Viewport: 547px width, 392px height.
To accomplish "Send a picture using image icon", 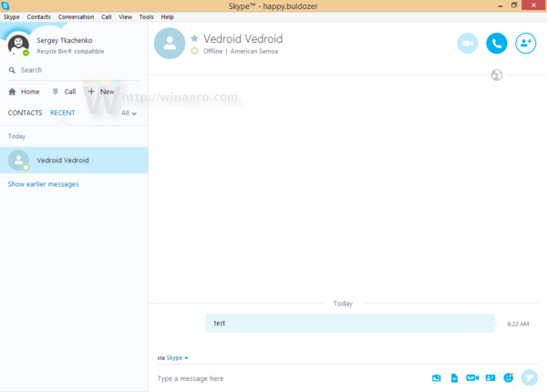I will [x=436, y=377].
